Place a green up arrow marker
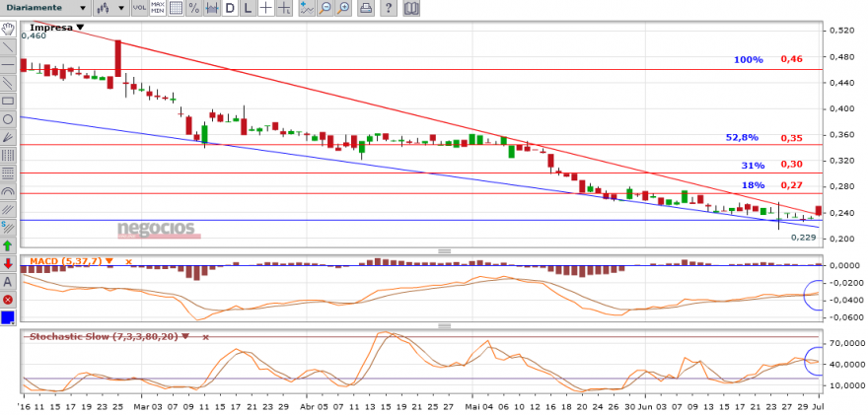This screenshot has height=415, width=868. [x=8, y=245]
